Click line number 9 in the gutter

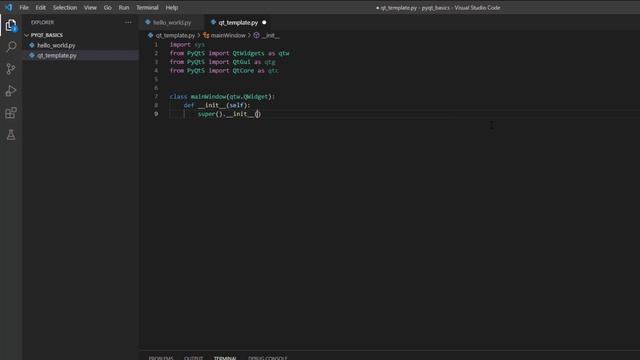coord(156,114)
